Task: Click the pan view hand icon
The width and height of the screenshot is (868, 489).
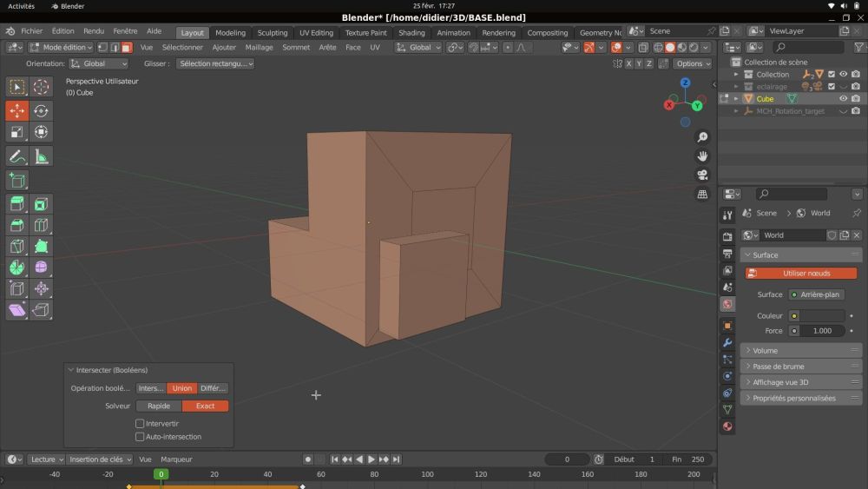Action: (x=702, y=156)
